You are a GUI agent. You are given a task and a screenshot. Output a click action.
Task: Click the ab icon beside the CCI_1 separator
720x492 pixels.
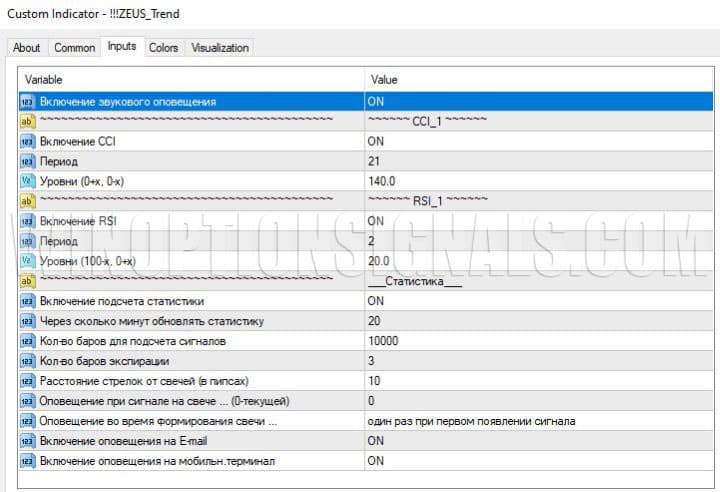(x=28, y=121)
